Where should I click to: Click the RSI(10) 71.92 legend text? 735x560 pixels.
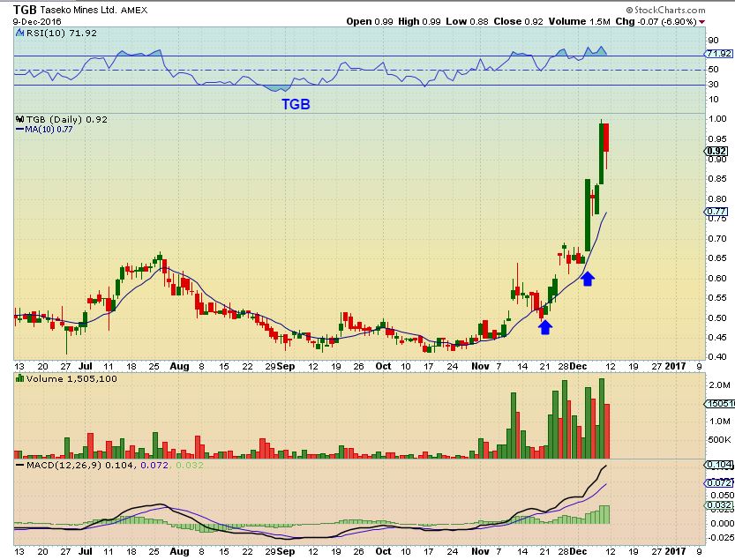point(62,34)
